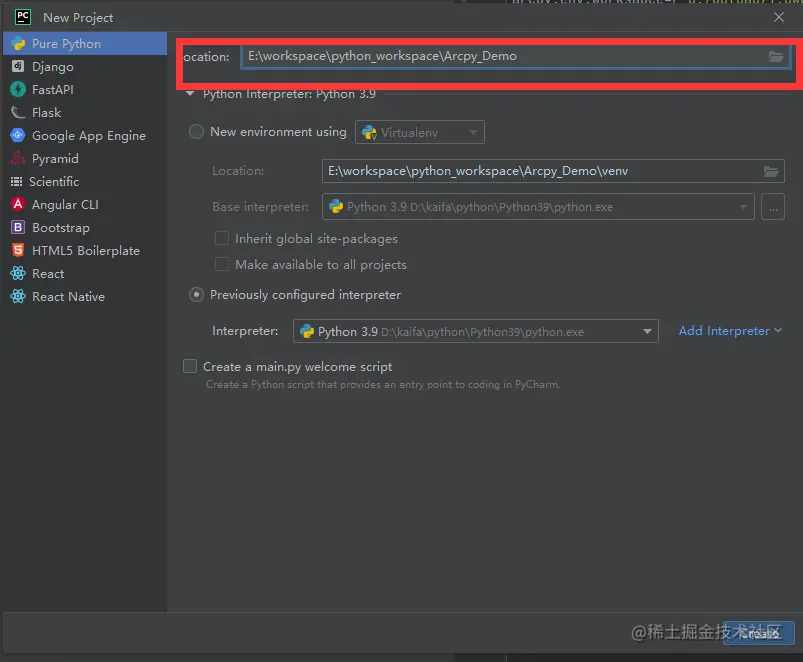Enable Inherit global site-packages checkbox
This screenshot has height=662, width=803.
click(222, 238)
